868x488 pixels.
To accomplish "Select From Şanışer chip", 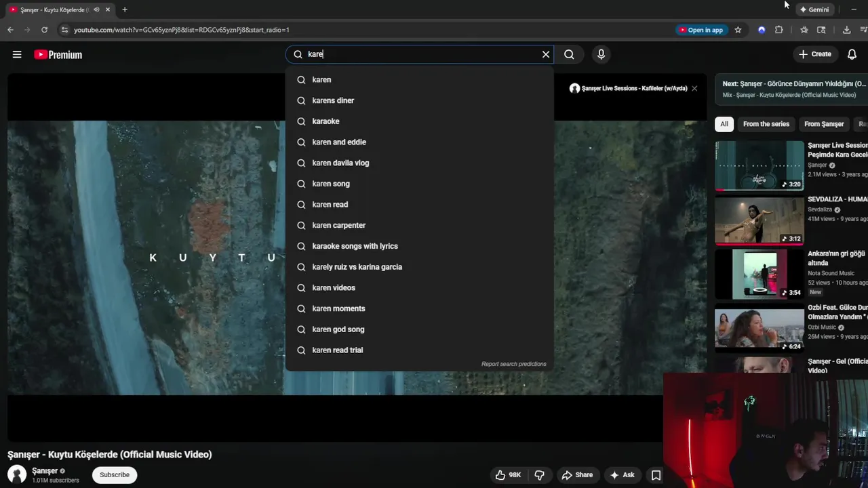I will point(824,124).
